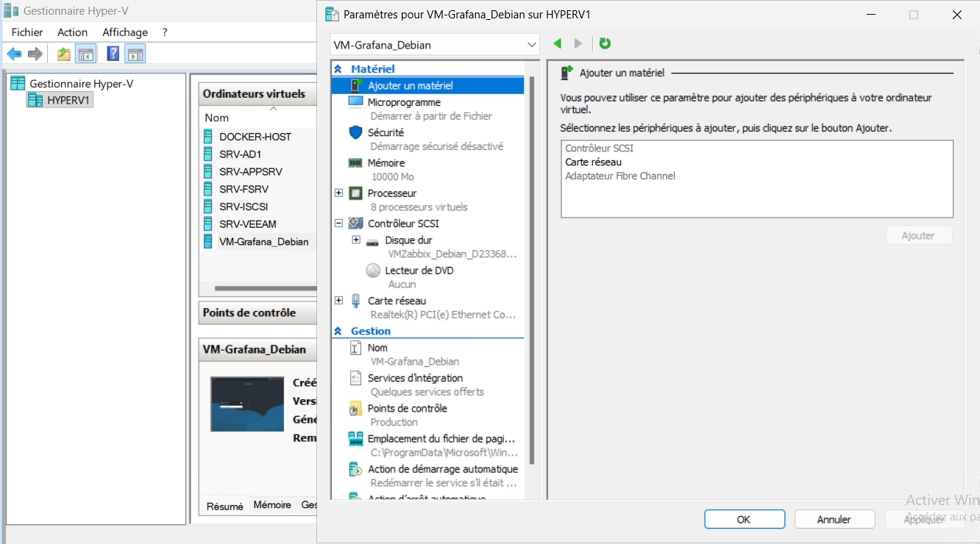This screenshot has height=544, width=980.
Task: Click the Mémoire RAM chip icon
Action: tap(355, 162)
